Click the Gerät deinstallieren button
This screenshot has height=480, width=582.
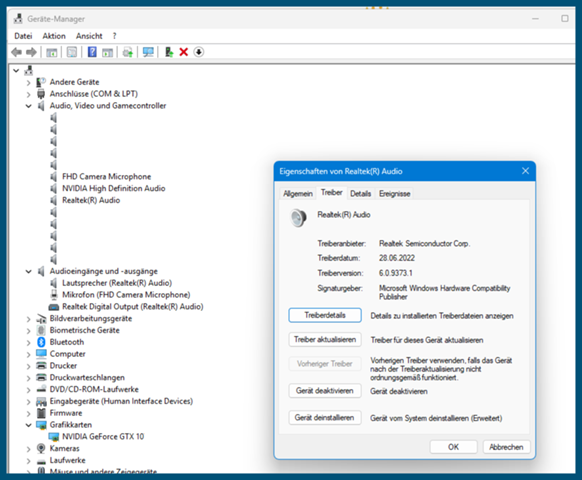(x=325, y=418)
